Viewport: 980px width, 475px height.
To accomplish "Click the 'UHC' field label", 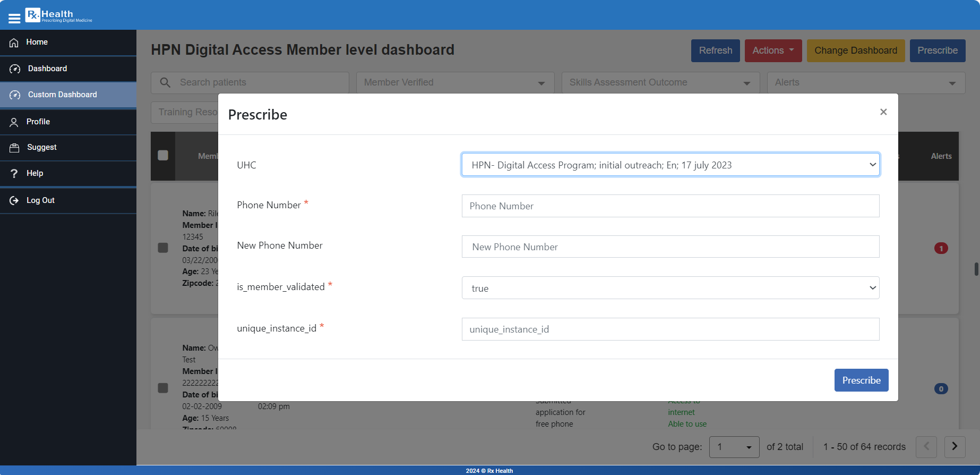I will (246, 165).
